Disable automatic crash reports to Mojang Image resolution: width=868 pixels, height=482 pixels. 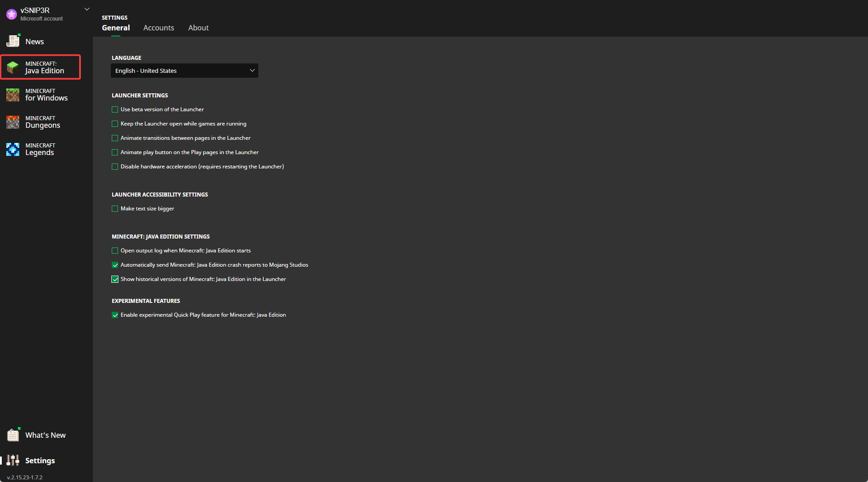coord(115,265)
